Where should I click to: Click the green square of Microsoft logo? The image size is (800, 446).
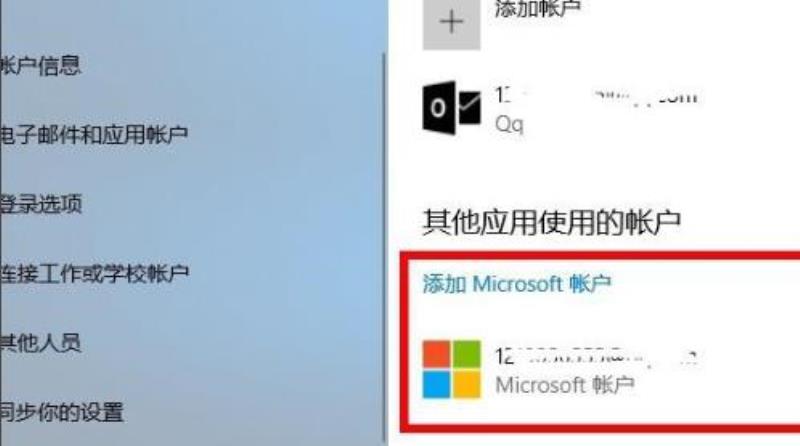point(467,354)
